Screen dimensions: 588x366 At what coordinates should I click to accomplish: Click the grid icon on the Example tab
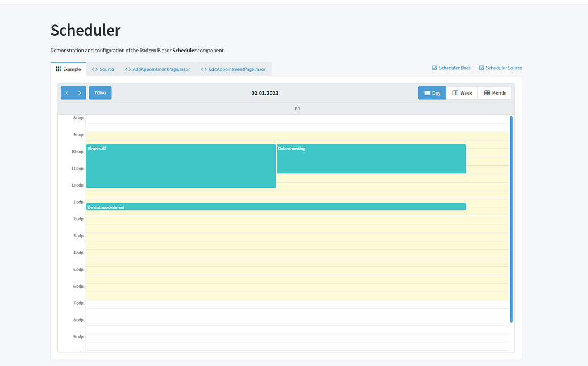pyautogui.click(x=59, y=69)
